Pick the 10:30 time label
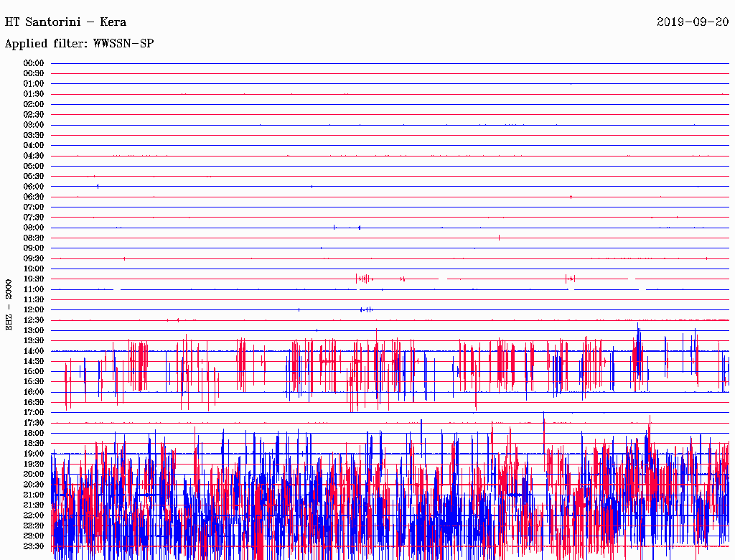This screenshot has width=735, height=560. [34, 279]
